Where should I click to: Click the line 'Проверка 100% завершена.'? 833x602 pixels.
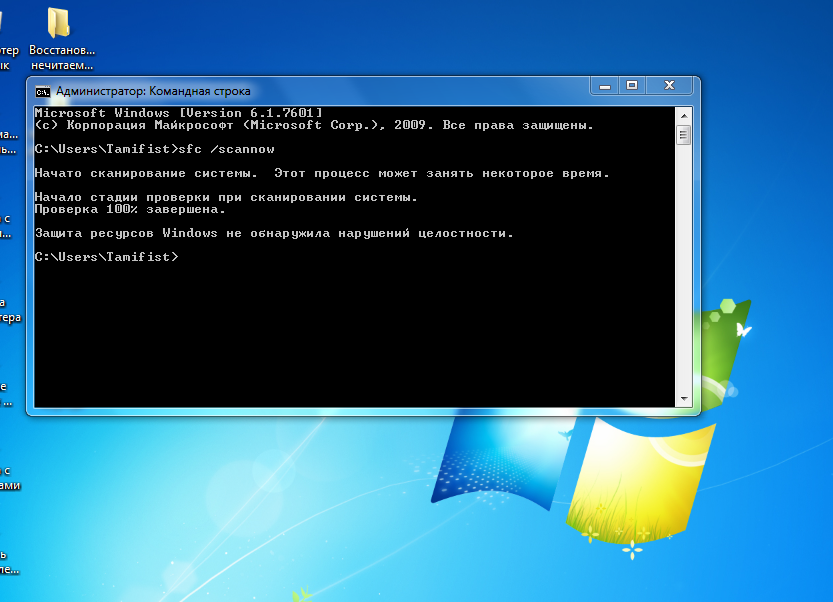pyautogui.click(x=130, y=209)
